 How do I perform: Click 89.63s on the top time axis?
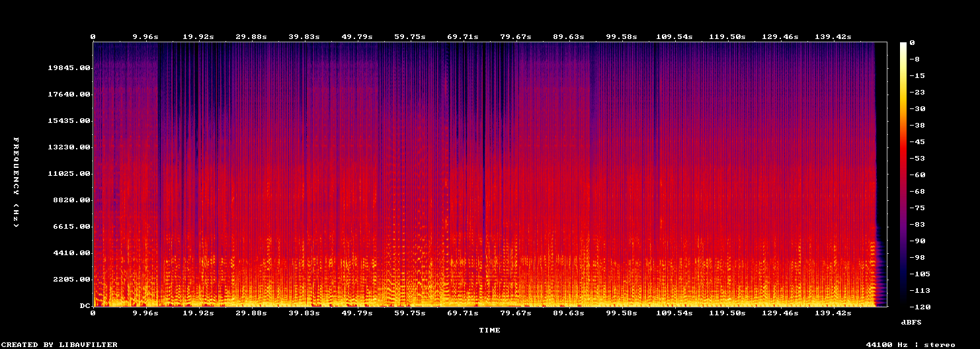pos(569,37)
